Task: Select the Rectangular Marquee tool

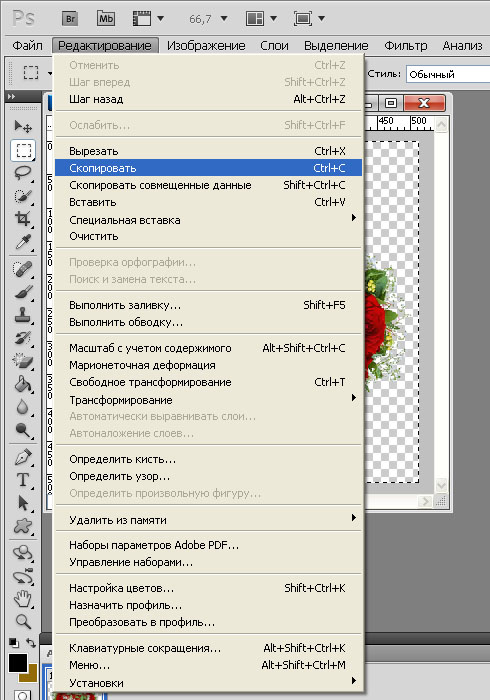Action: (x=23, y=150)
